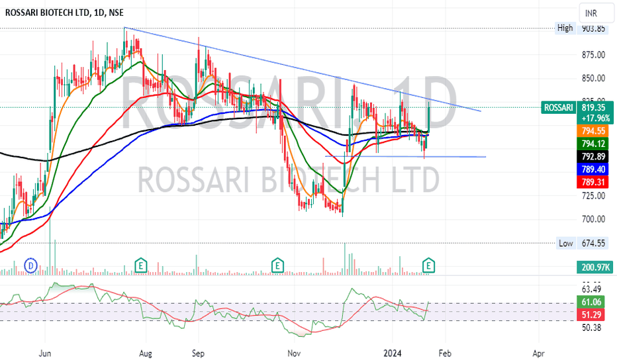The image size is (617, 364).
Task: Click the earnings E marker near late October
Action: tap(277, 265)
